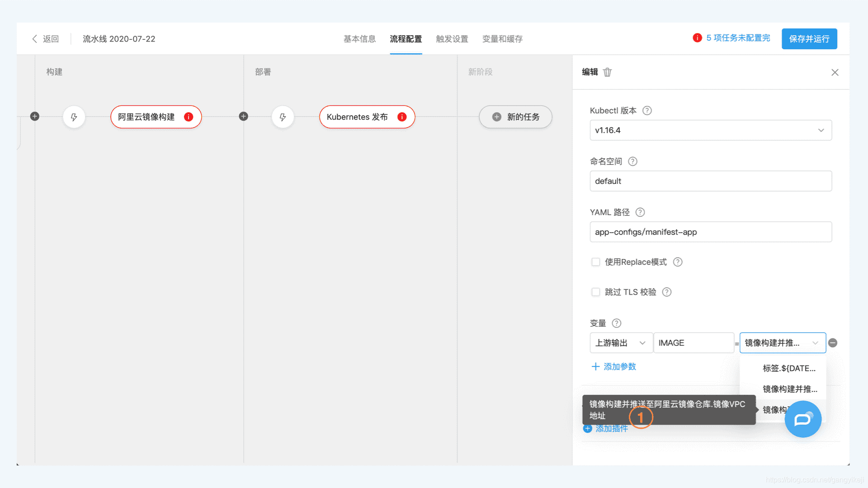The height and width of the screenshot is (488, 868).
Task: Open the 镜像构建并推... value dropdown
Action: point(783,343)
